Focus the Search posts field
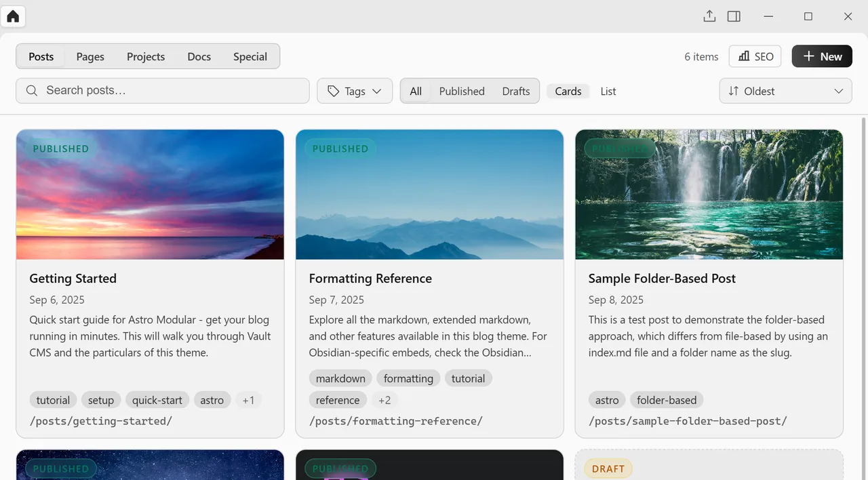The height and width of the screenshot is (480, 868). coord(163,90)
